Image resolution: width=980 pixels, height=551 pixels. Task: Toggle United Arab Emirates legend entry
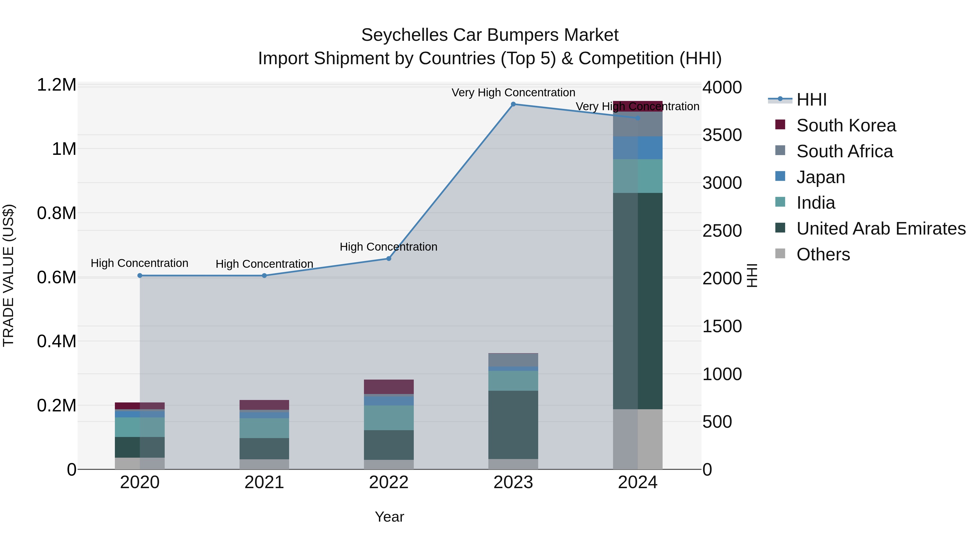(x=871, y=229)
